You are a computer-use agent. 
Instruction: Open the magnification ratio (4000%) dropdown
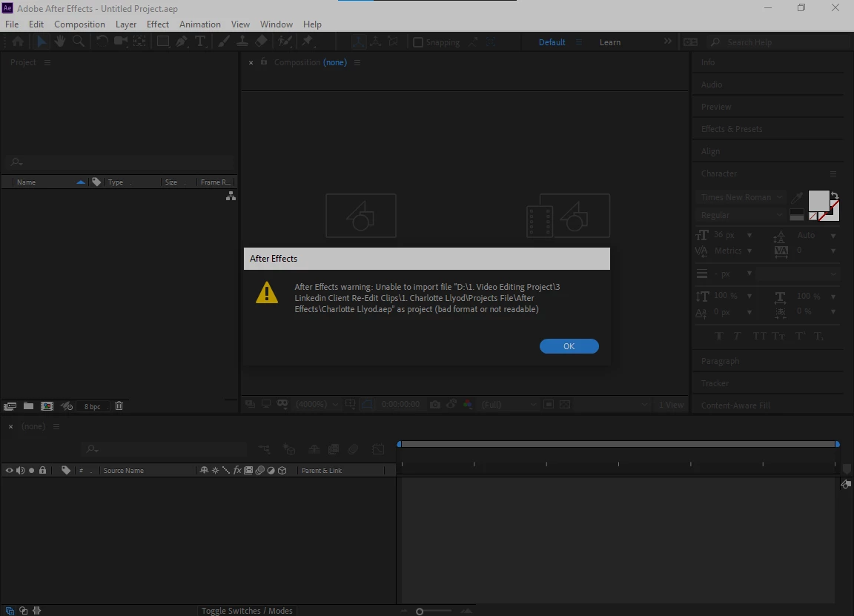click(317, 404)
